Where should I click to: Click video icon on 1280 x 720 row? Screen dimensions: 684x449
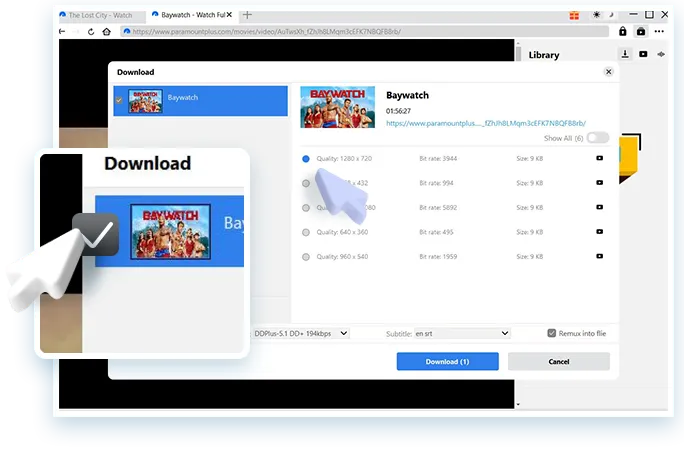[600, 158]
